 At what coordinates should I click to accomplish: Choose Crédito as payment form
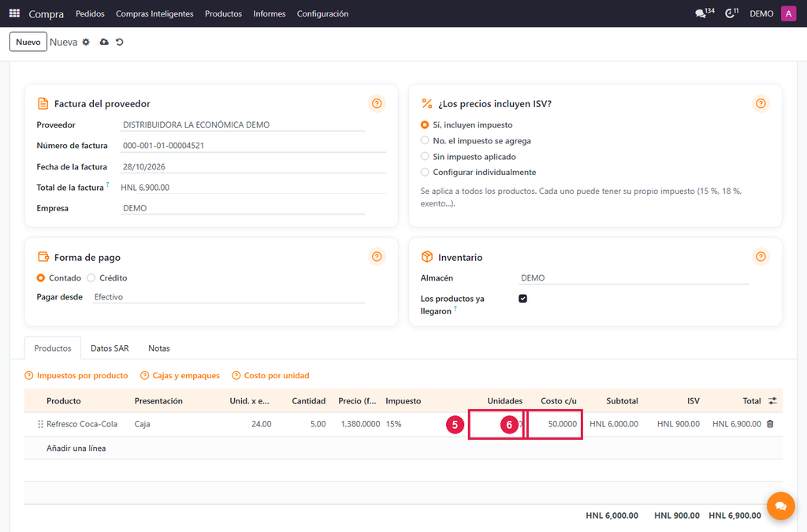point(91,278)
